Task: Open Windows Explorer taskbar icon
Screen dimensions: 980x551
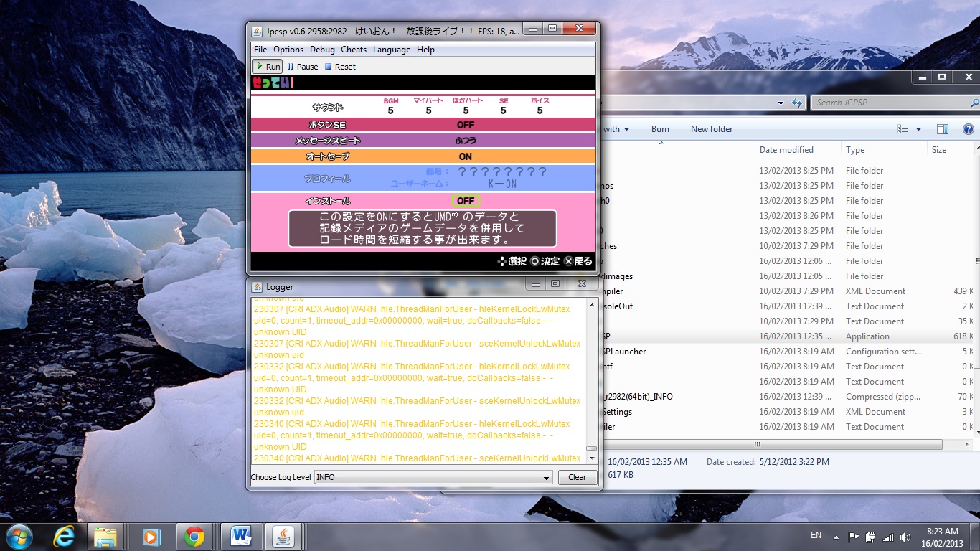Action: click(105, 537)
